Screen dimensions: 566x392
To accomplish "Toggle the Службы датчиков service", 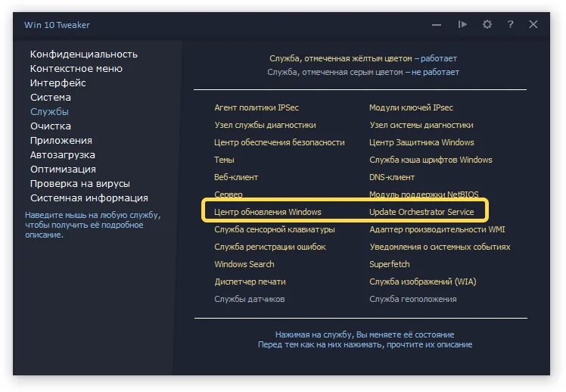I will coord(250,299).
